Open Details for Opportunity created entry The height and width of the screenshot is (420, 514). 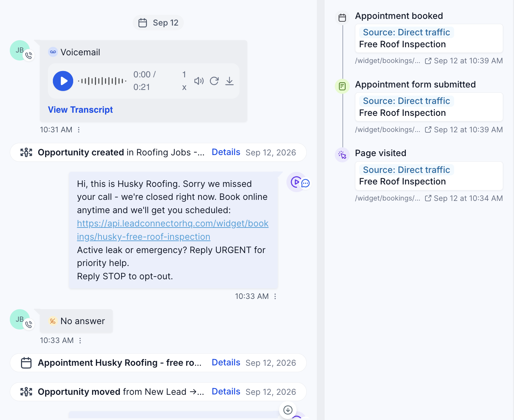226,152
